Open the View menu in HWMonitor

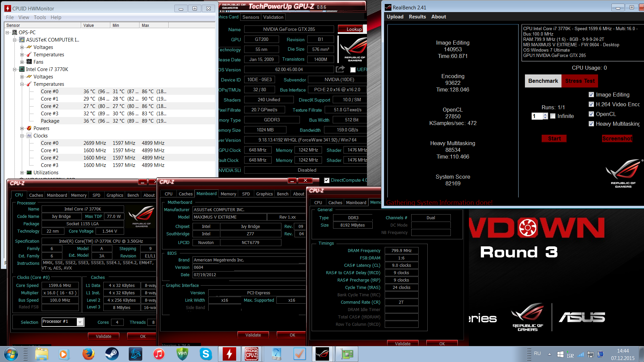(x=23, y=17)
